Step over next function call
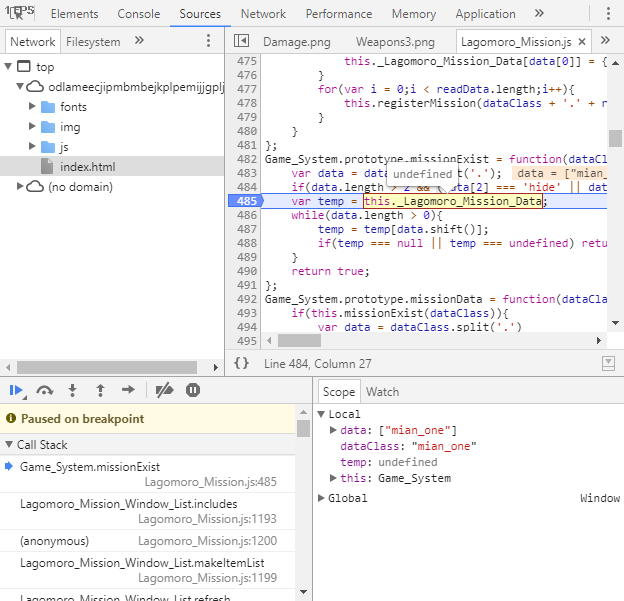This screenshot has width=624, height=601. click(x=45, y=390)
